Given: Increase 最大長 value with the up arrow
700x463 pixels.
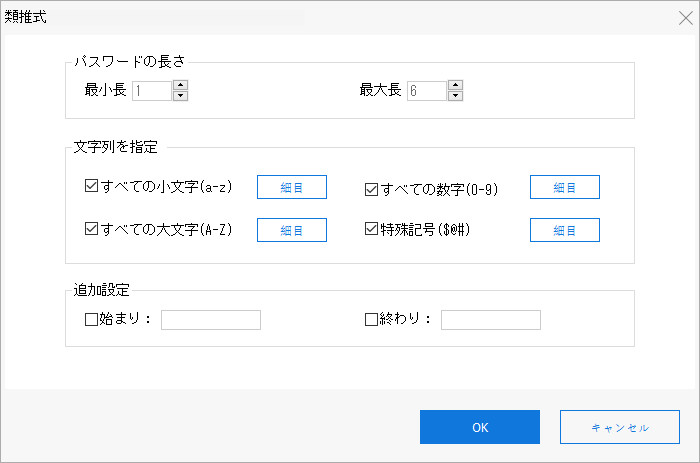Looking at the screenshot, I should (455, 85).
